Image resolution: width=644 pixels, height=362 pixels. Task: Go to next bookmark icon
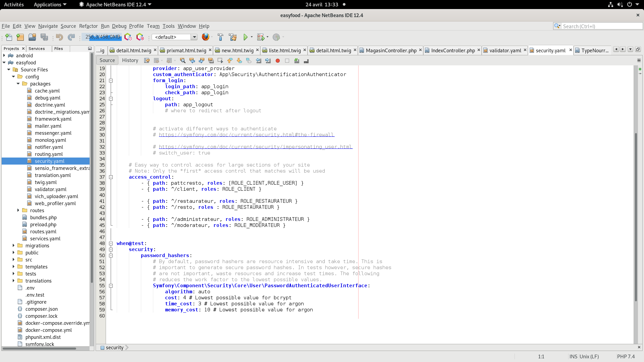[x=239, y=61]
